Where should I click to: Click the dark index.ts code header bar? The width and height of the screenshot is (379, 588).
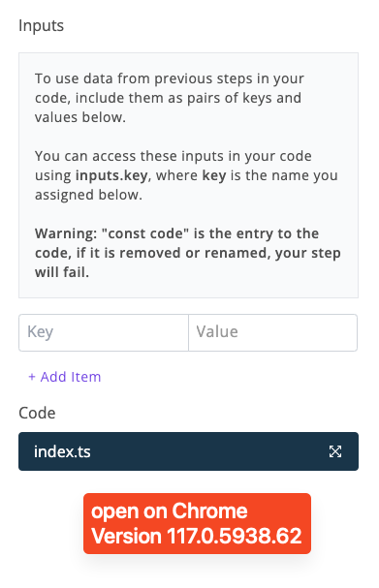point(188,451)
